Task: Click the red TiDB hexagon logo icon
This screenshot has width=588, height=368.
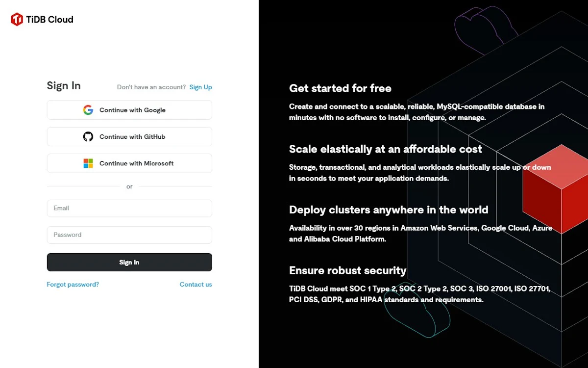Action: (x=17, y=20)
